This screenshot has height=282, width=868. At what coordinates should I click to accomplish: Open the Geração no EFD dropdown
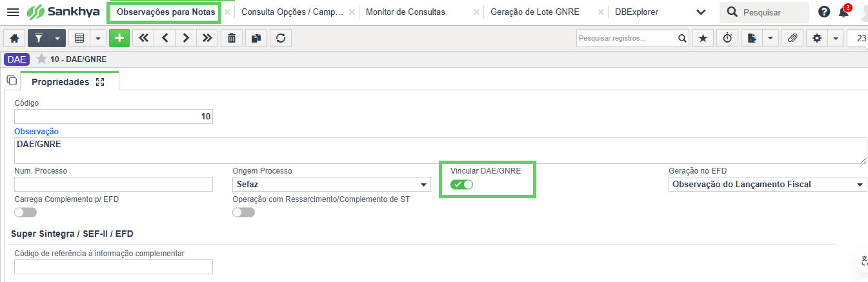tap(768, 185)
